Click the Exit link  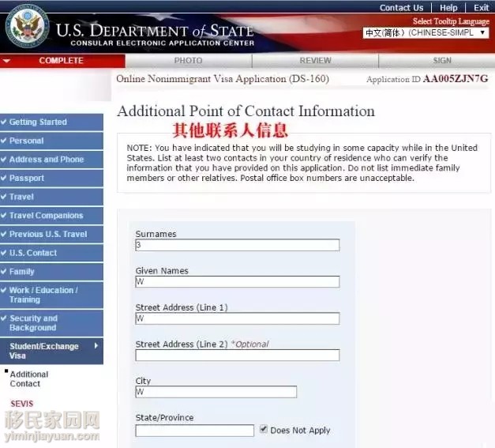tap(481, 8)
